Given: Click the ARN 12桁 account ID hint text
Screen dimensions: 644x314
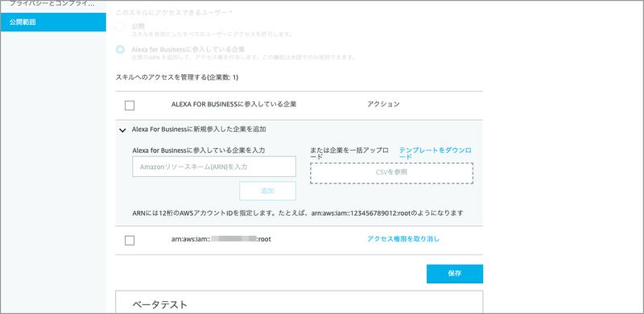Looking at the screenshot, I should click(298, 213).
